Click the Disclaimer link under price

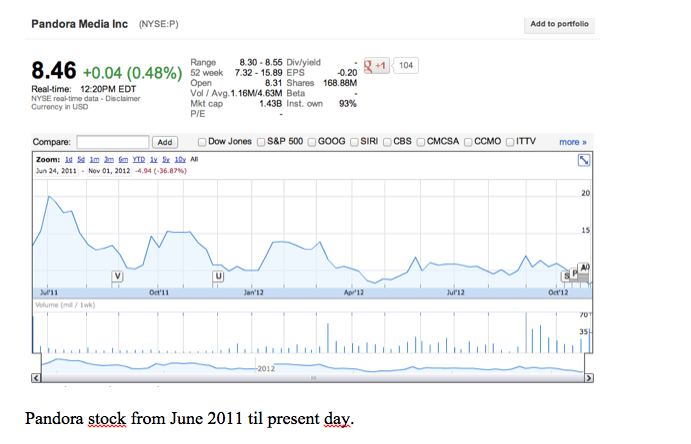(123, 99)
